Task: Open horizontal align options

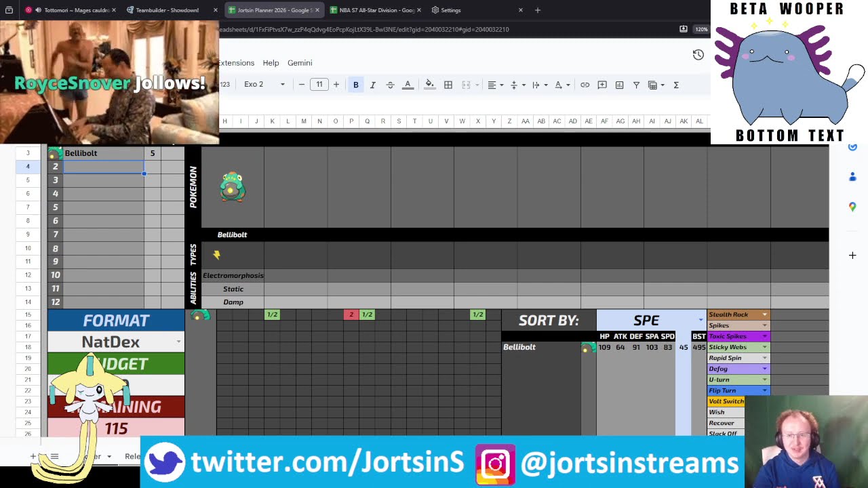Action: pyautogui.click(x=495, y=85)
